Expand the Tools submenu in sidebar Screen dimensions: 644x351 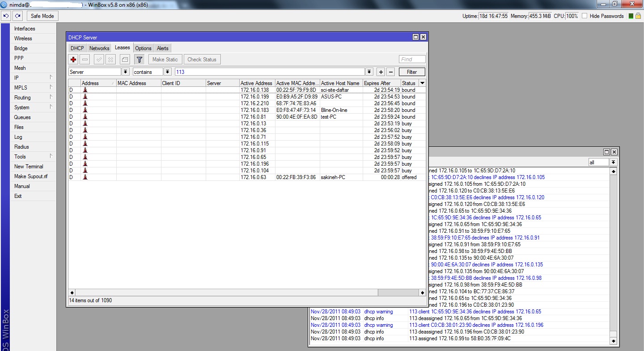click(51, 156)
